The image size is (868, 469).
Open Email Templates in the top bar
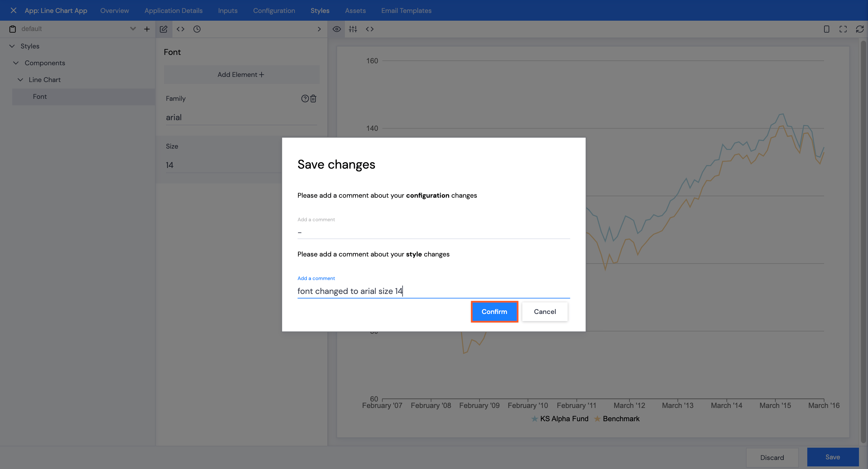tap(406, 10)
